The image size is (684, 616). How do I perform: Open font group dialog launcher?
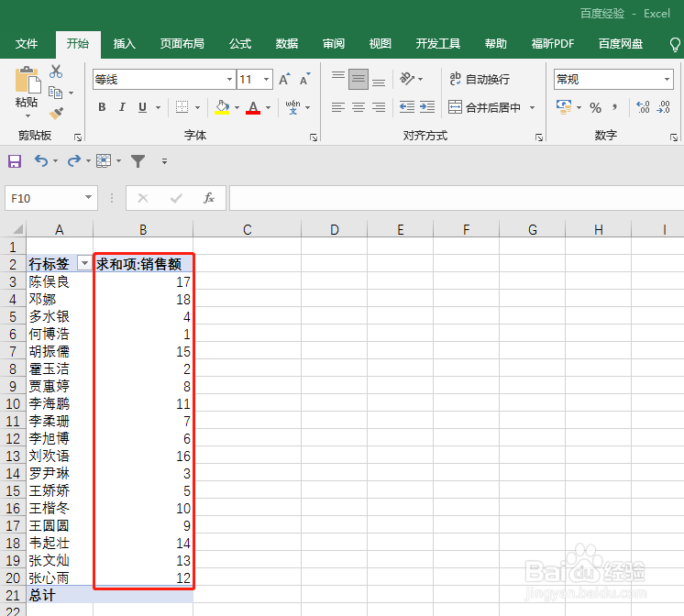[x=314, y=137]
